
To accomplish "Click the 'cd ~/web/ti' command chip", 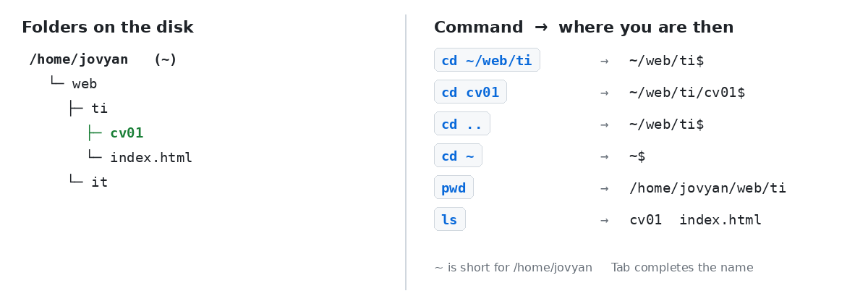I will point(487,60).
